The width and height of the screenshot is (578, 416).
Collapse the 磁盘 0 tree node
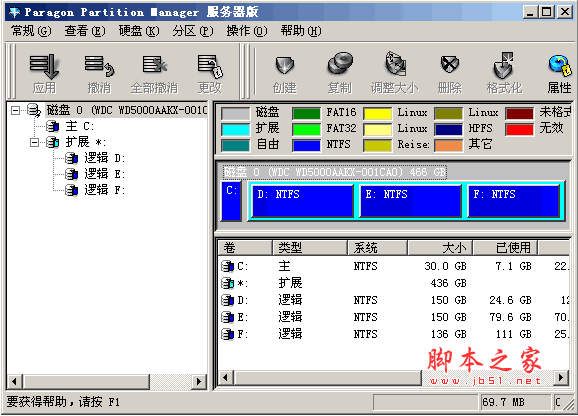click(x=15, y=110)
